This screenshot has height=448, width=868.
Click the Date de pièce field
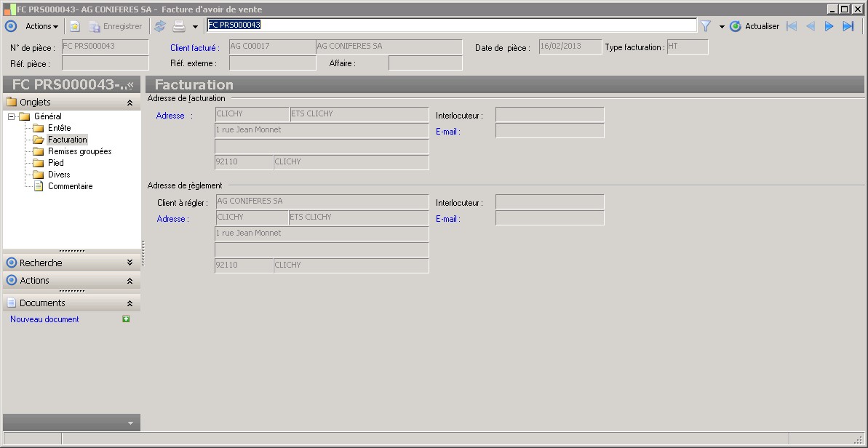pos(570,47)
